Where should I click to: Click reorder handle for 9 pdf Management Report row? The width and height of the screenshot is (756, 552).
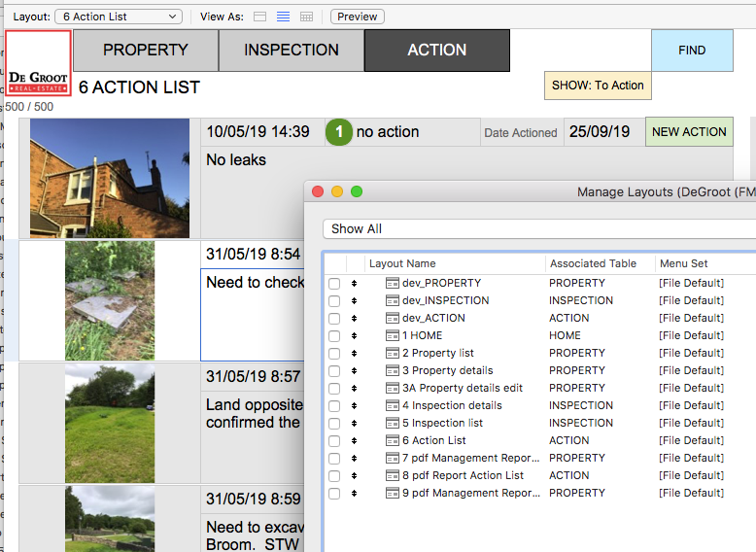tap(355, 493)
